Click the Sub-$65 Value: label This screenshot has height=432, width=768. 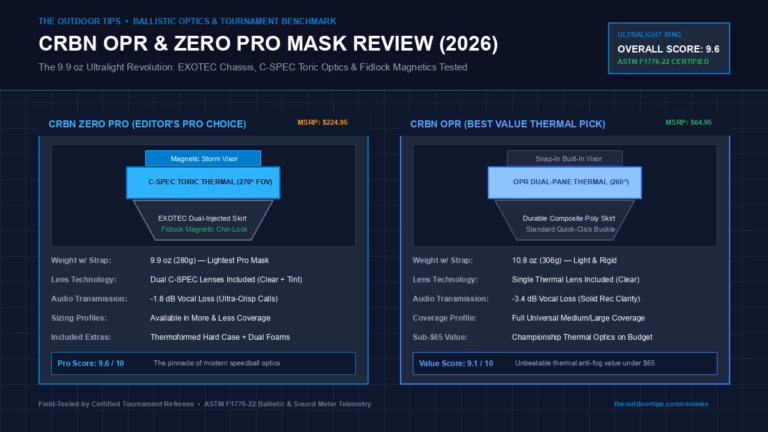click(x=439, y=337)
